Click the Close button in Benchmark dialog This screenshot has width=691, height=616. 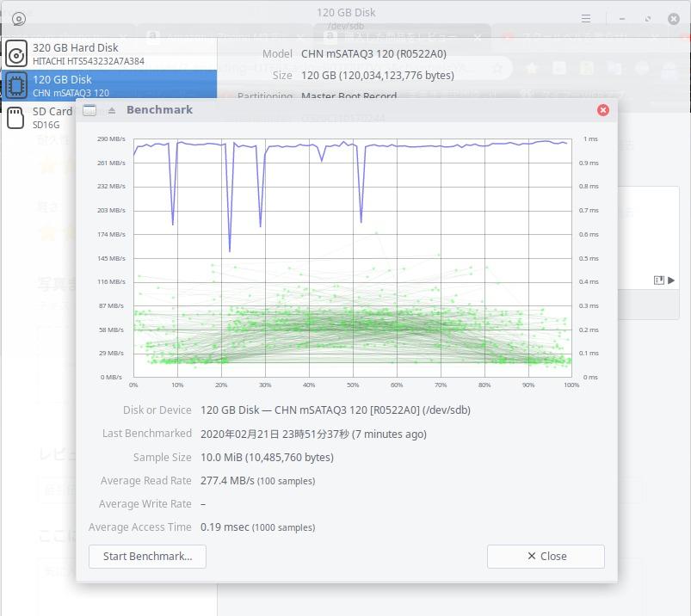pos(546,557)
